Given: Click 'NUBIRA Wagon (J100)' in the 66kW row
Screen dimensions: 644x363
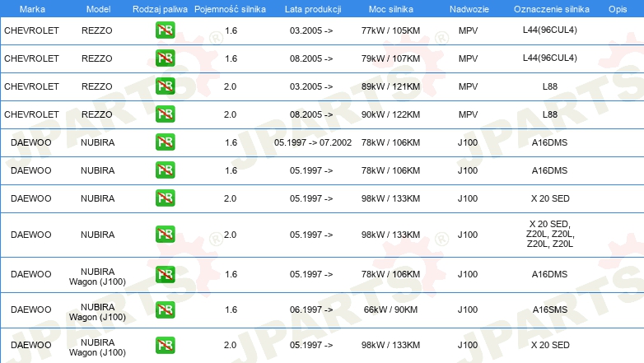Looking at the screenshot, I should pyautogui.click(x=97, y=312).
